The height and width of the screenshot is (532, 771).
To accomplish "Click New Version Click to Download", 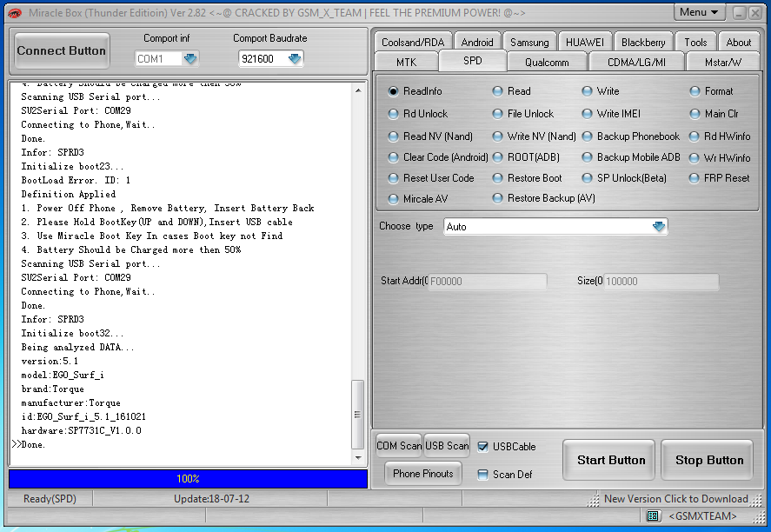I will click(675, 499).
